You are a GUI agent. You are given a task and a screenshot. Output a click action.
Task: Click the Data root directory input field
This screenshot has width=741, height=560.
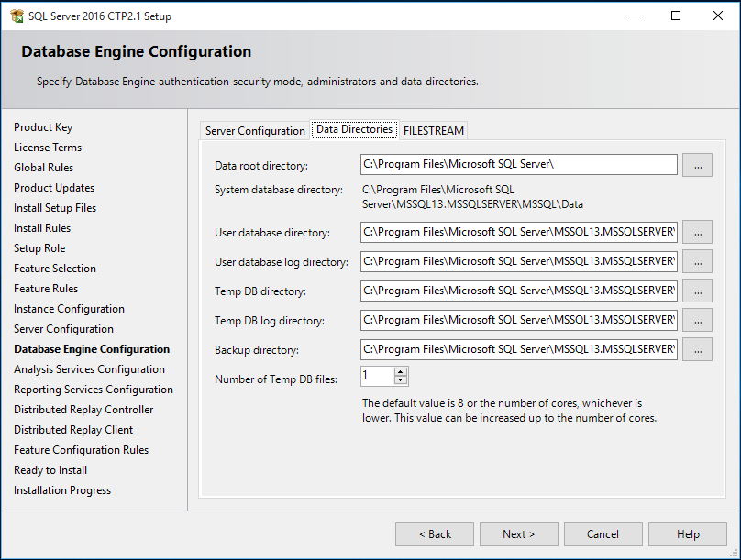[518, 164]
